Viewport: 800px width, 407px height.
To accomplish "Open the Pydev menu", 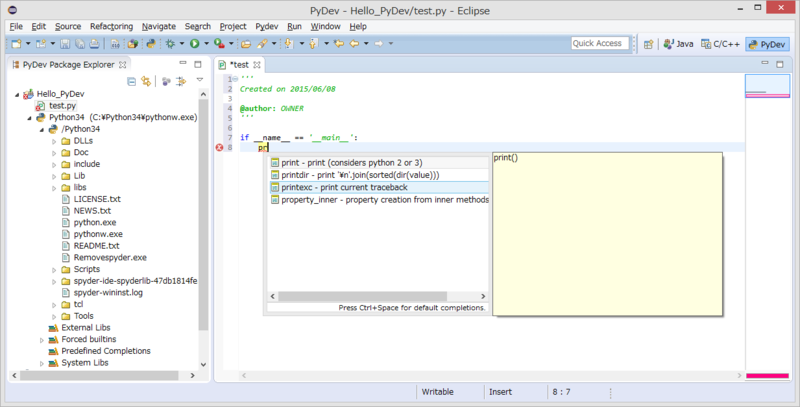I will pos(266,27).
